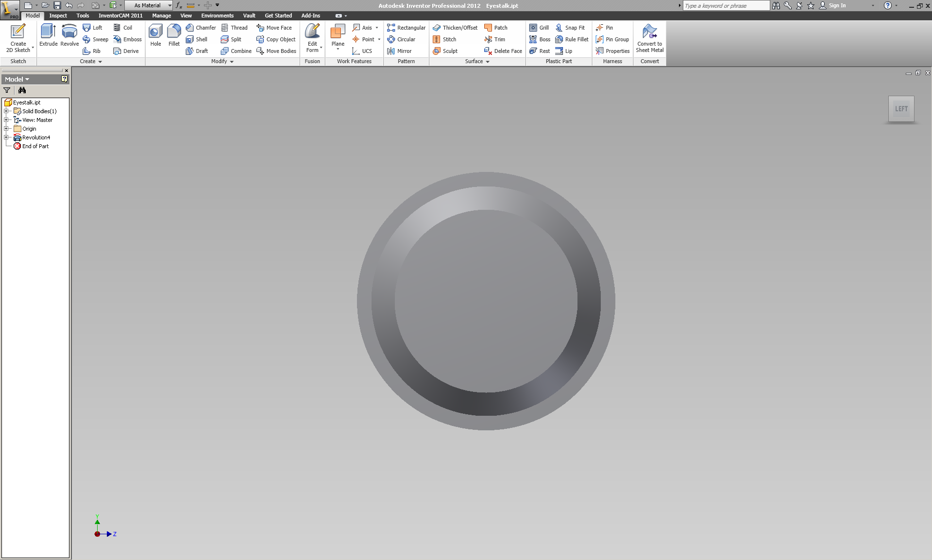Select Copy Object tool
932x560 pixels.
276,39
